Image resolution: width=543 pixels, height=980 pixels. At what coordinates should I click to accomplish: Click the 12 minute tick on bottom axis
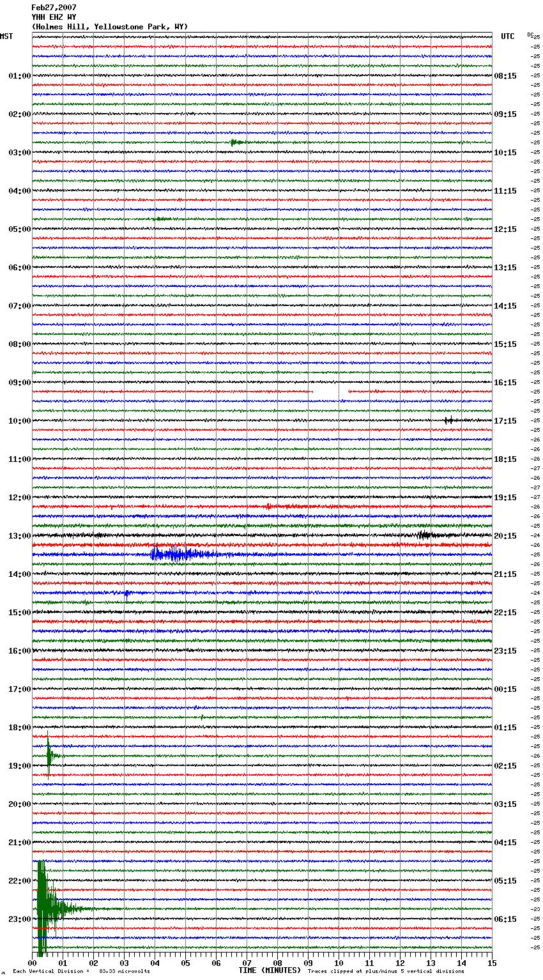click(x=400, y=963)
